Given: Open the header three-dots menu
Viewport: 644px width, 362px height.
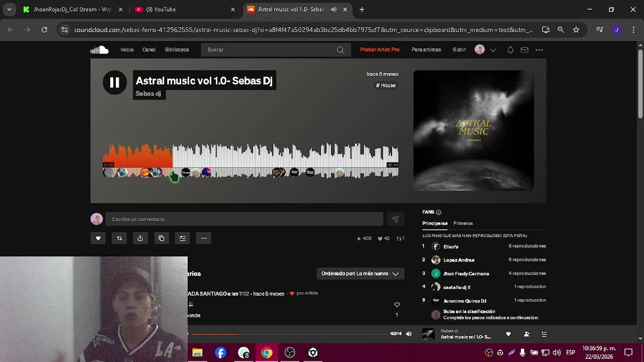Looking at the screenshot, I should [x=539, y=50].
